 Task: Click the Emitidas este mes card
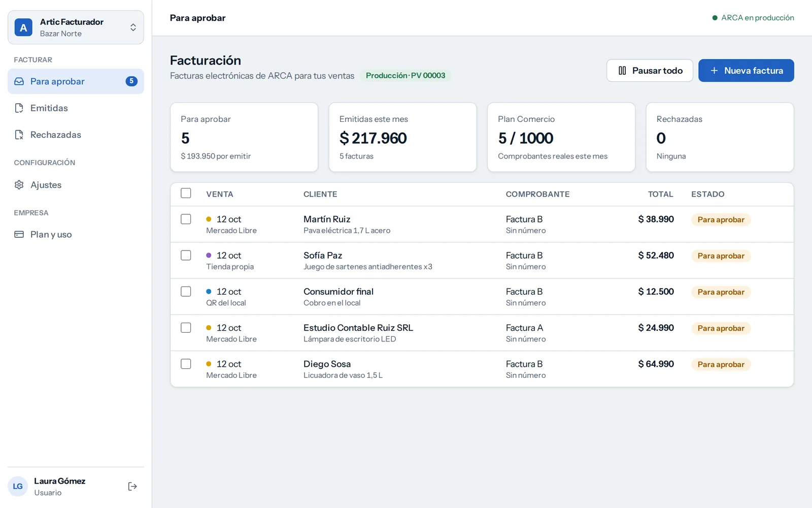(403, 137)
